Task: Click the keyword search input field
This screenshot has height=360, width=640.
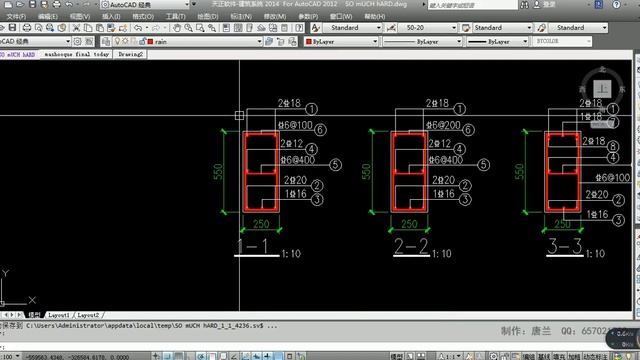Action: point(472,5)
